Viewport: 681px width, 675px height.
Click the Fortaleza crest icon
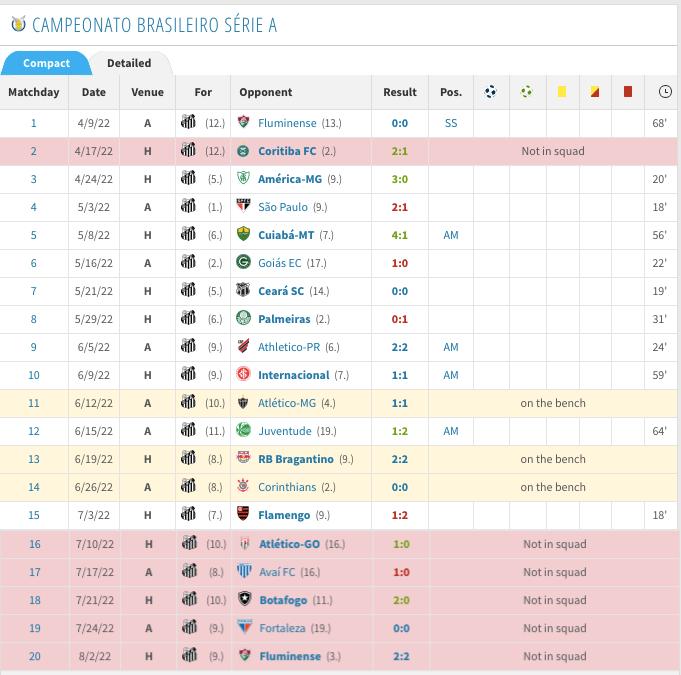click(245, 627)
